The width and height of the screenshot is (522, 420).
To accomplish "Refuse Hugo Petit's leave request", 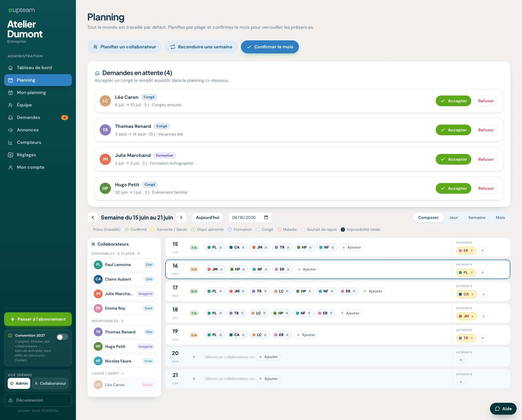I will coord(486,188).
